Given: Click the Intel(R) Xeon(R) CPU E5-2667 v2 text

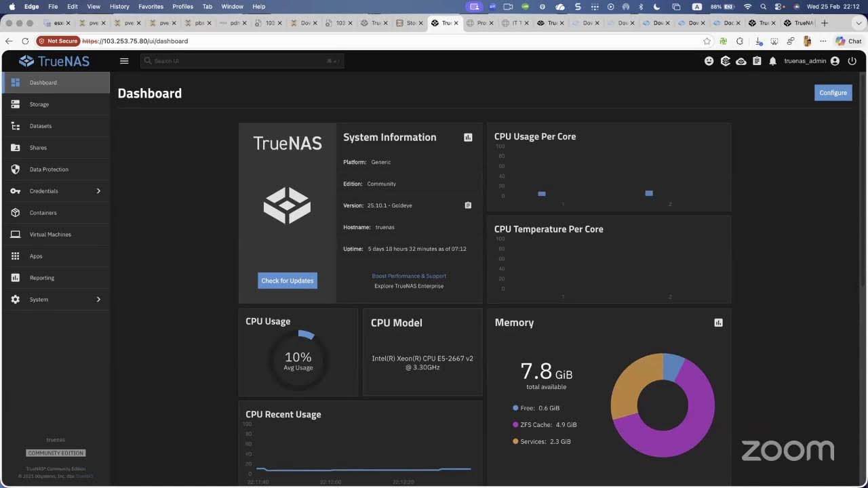Looking at the screenshot, I should point(422,359).
